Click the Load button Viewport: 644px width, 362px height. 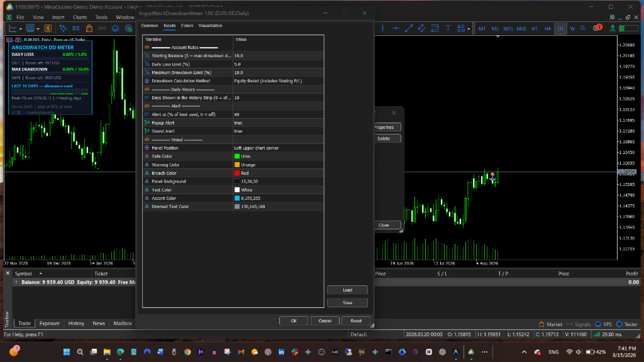[347, 290]
